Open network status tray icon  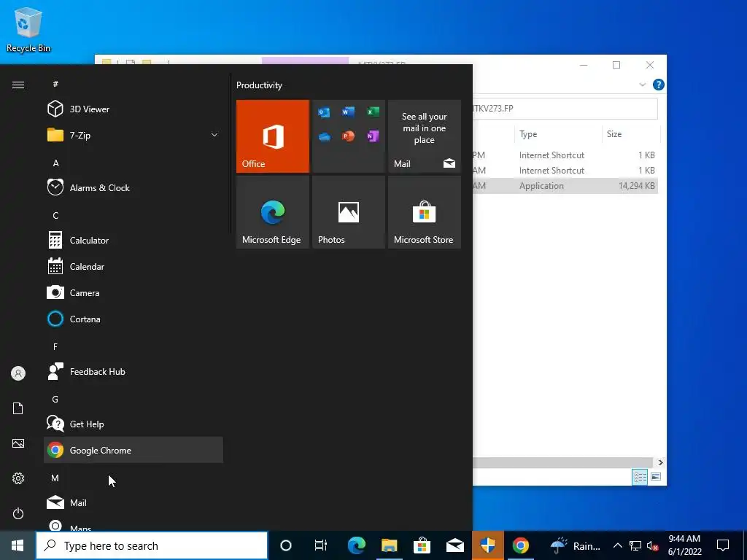pos(635,545)
